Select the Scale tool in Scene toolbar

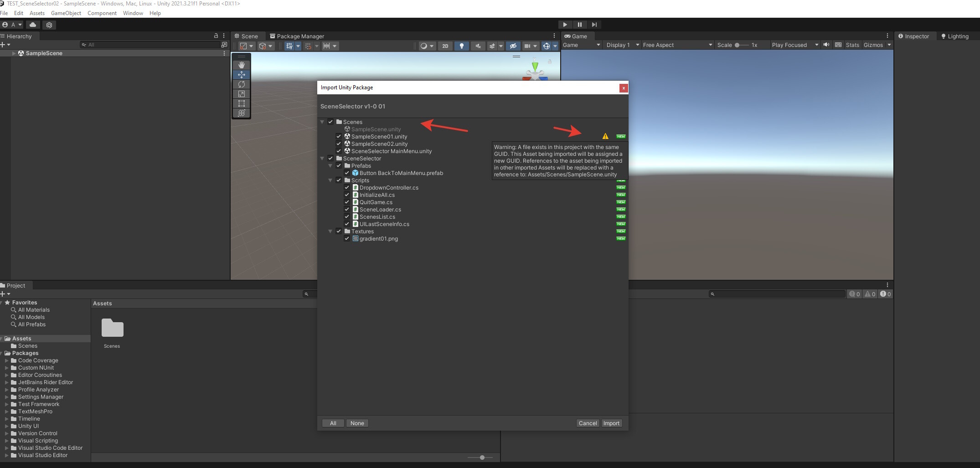[242, 94]
